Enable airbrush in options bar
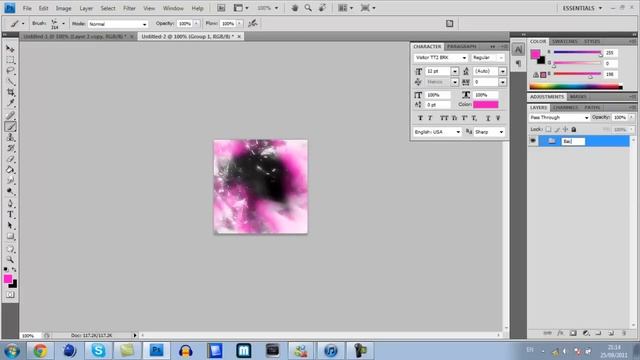This screenshot has width=640, height=360. click(253, 23)
